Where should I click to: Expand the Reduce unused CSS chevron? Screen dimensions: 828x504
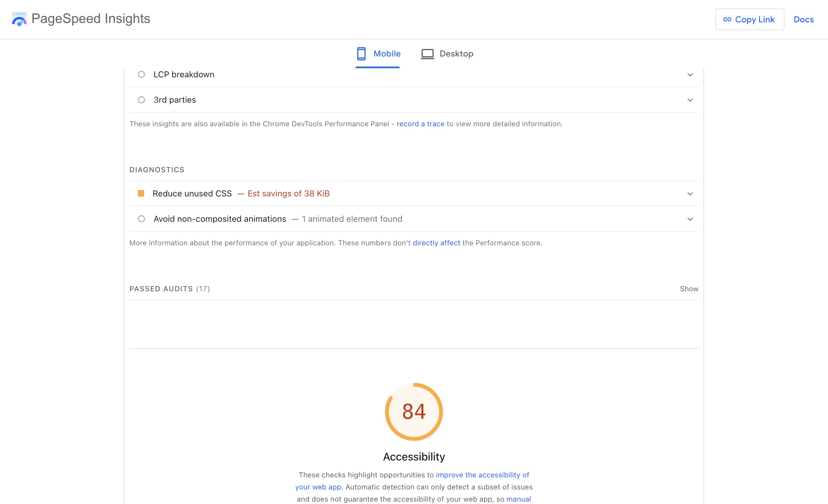pyautogui.click(x=690, y=194)
